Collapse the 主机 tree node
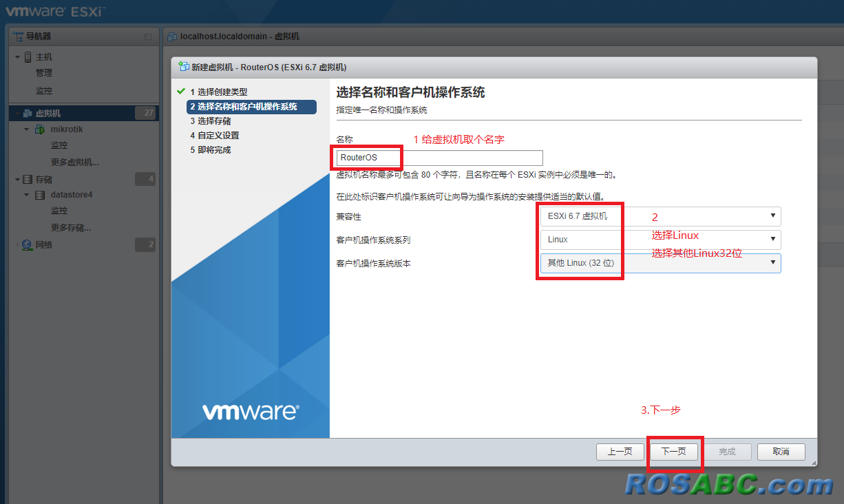The height and width of the screenshot is (504, 844). pyautogui.click(x=17, y=57)
